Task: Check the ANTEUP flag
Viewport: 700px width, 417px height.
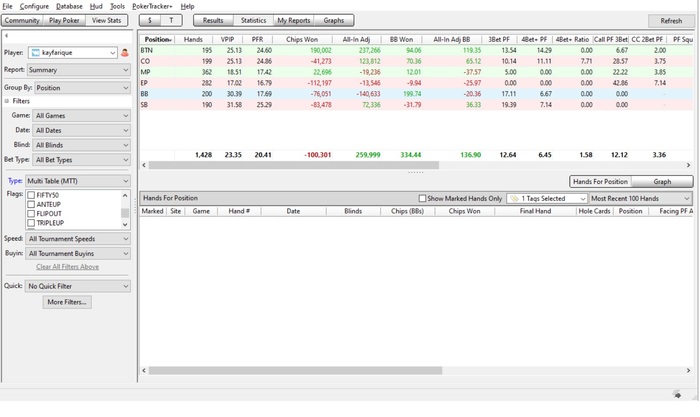Action: pyautogui.click(x=31, y=204)
